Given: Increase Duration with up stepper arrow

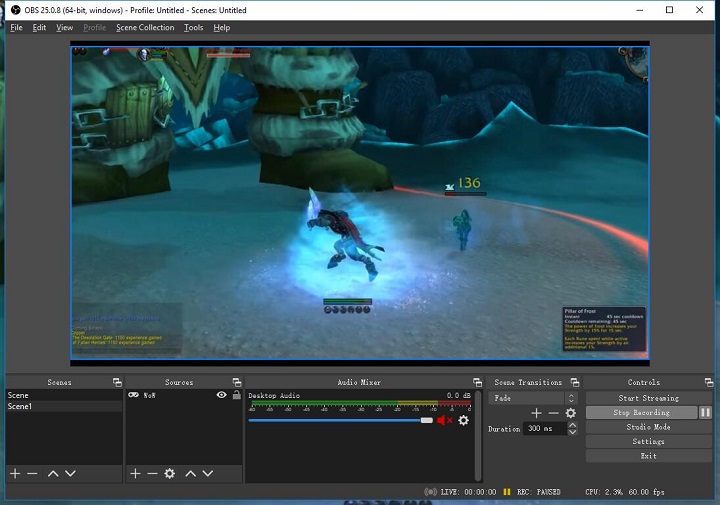Looking at the screenshot, I should 572,425.
